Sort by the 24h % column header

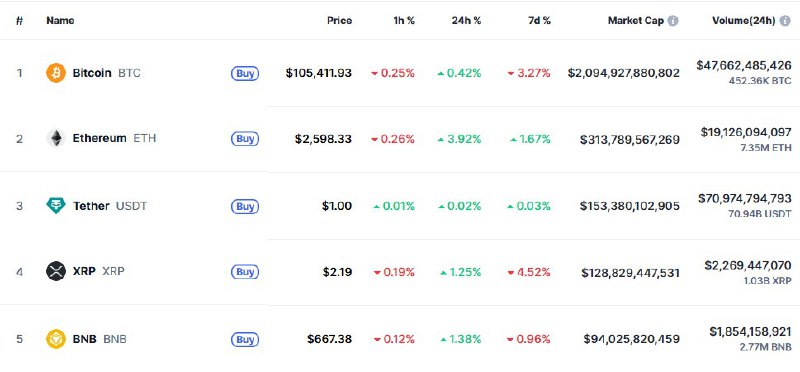pyautogui.click(x=466, y=21)
